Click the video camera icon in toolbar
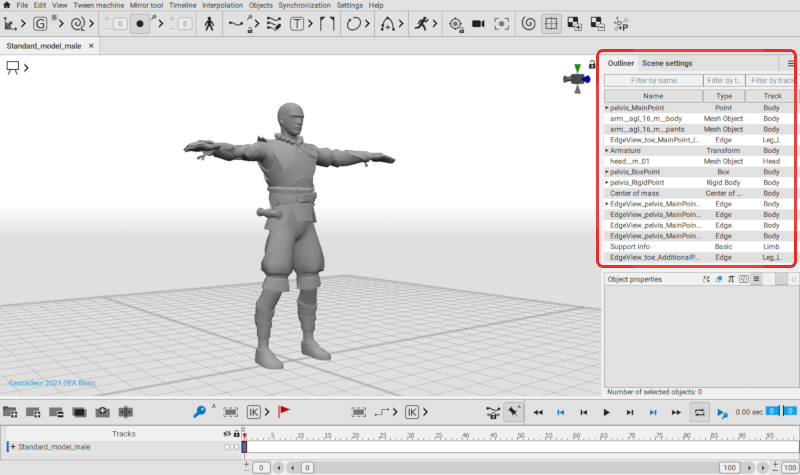This screenshot has height=475, width=800. pos(478,23)
